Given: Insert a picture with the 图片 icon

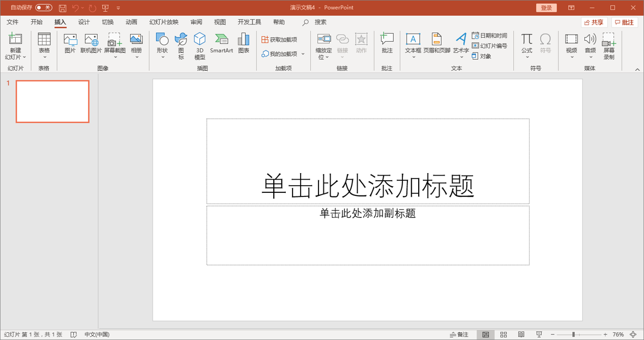Looking at the screenshot, I should (x=70, y=43).
